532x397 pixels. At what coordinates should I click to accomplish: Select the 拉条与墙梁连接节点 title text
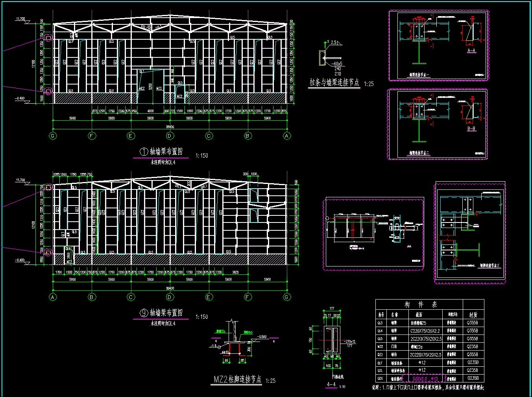(x=334, y=83)
